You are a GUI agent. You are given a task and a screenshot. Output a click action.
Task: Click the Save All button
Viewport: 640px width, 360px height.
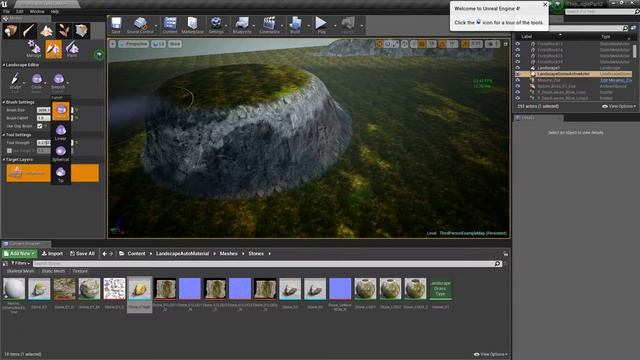pyautogui.click(x=82, y=253)
